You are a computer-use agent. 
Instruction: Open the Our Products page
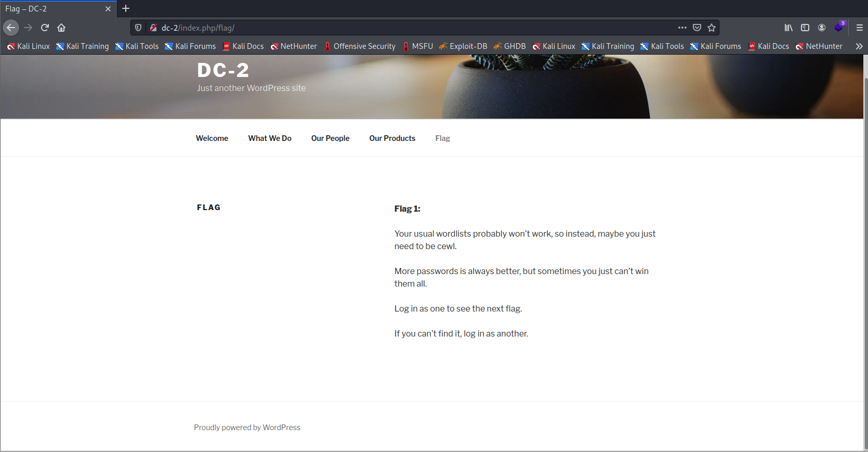click(x=392, y=138)
